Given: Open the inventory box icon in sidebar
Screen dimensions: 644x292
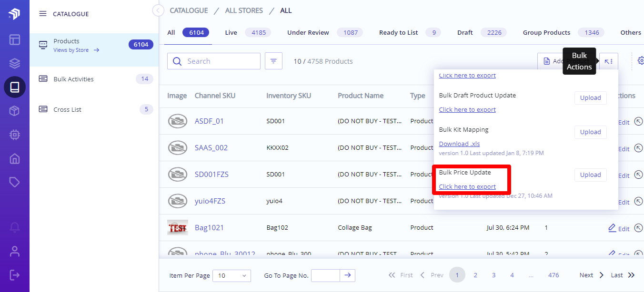Looking at the screenshot, I should [14, 111].
